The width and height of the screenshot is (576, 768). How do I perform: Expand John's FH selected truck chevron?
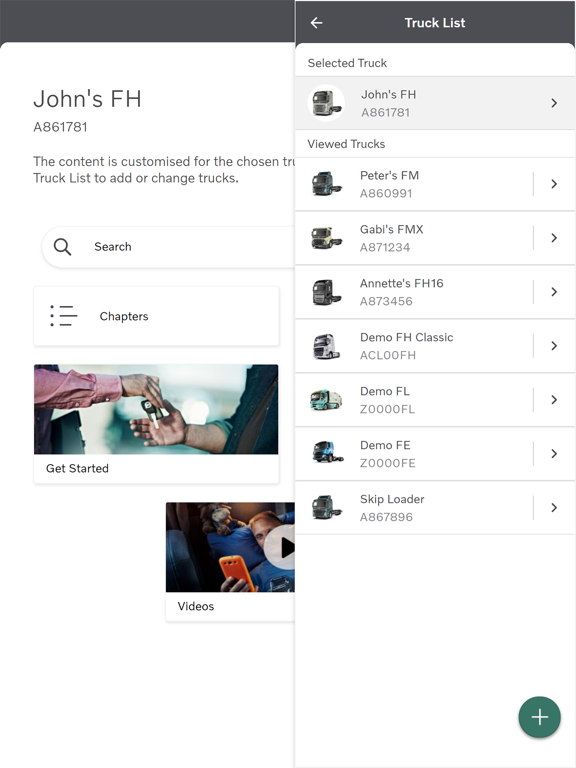point(554,103)
